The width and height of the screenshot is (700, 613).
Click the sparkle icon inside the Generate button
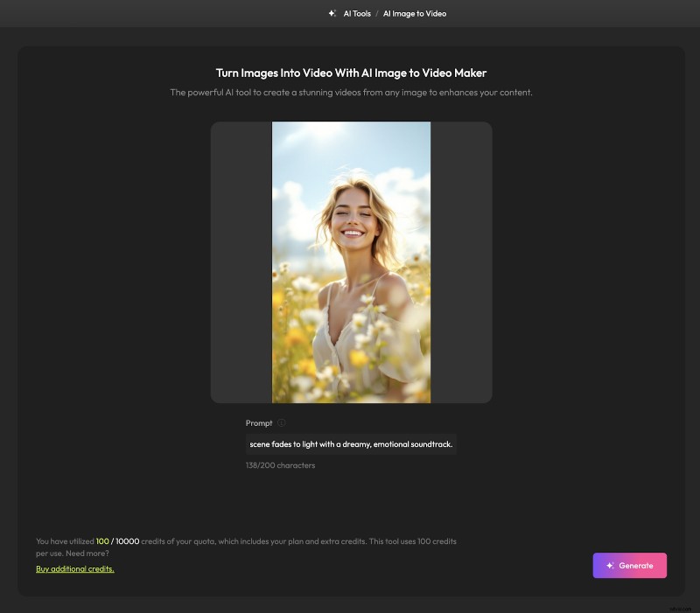pyautogui.click(x=611, y=565)
